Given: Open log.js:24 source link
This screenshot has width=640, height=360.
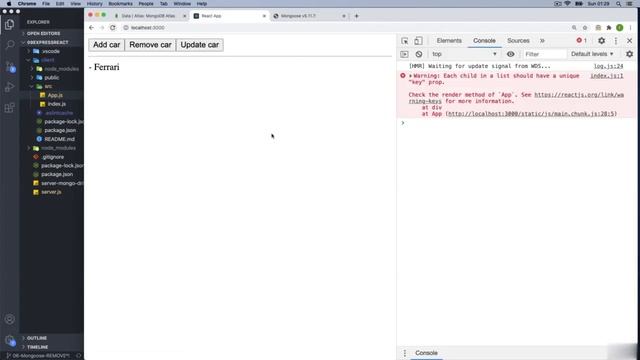Looking at the screenshot, I should click(608, 66).
